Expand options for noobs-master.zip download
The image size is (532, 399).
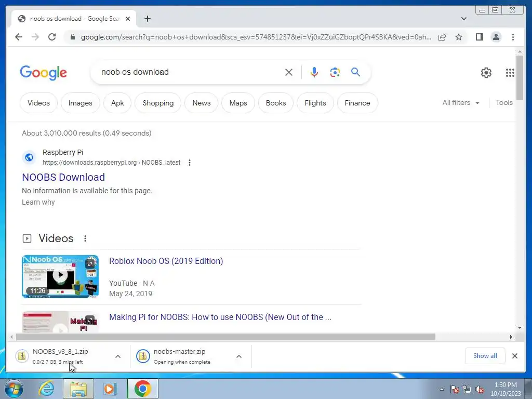[239, 356]
